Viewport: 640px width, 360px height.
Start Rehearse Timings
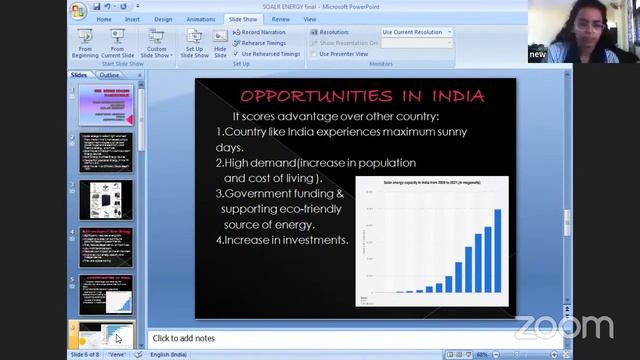pyautogui.click(x=259, y=43)
